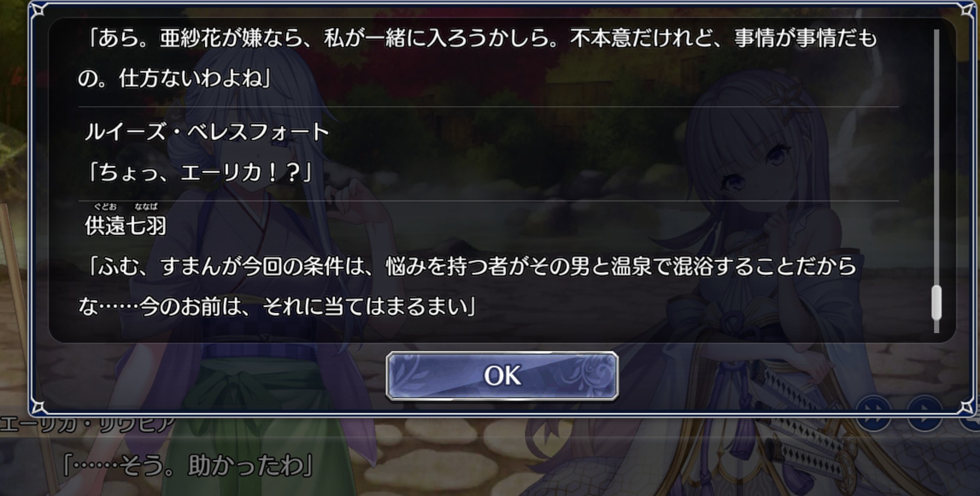
Task: Click the scrollbar track above the thumb
Action: point(936,157)
